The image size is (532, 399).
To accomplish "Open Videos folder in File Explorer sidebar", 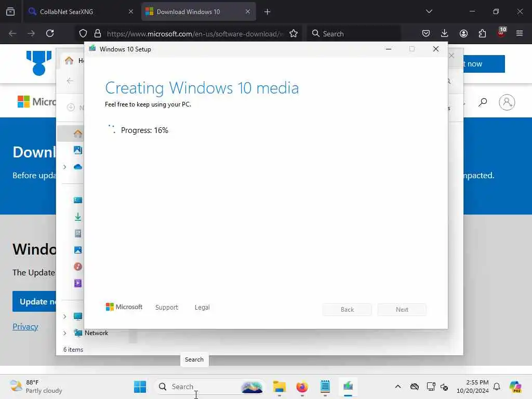I will pyautogui.click(x=78, y=283).
